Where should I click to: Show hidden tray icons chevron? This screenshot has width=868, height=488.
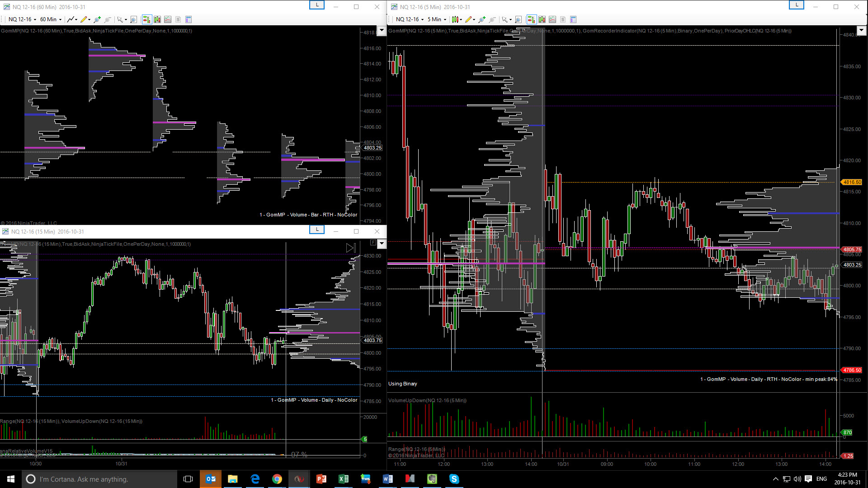[x=776, y=479]
